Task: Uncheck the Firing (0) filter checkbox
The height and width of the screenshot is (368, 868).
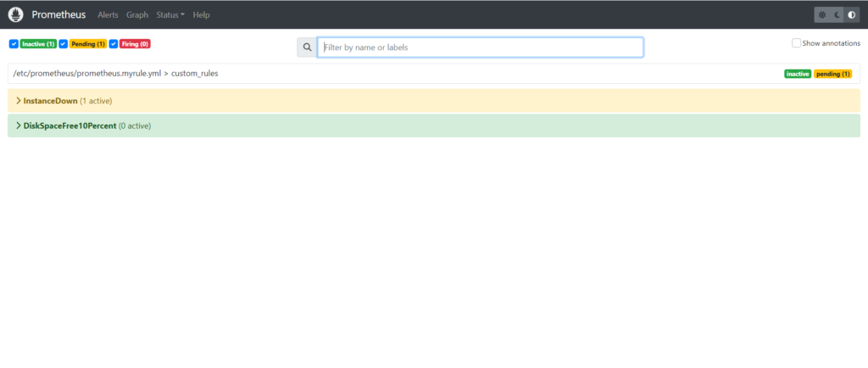Action: click(x=114, y=44)
